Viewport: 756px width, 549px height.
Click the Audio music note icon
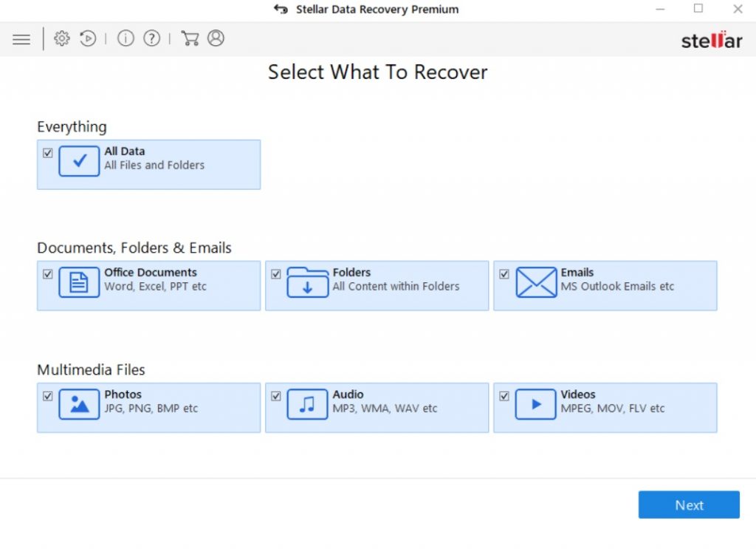(x=307, y=404)
